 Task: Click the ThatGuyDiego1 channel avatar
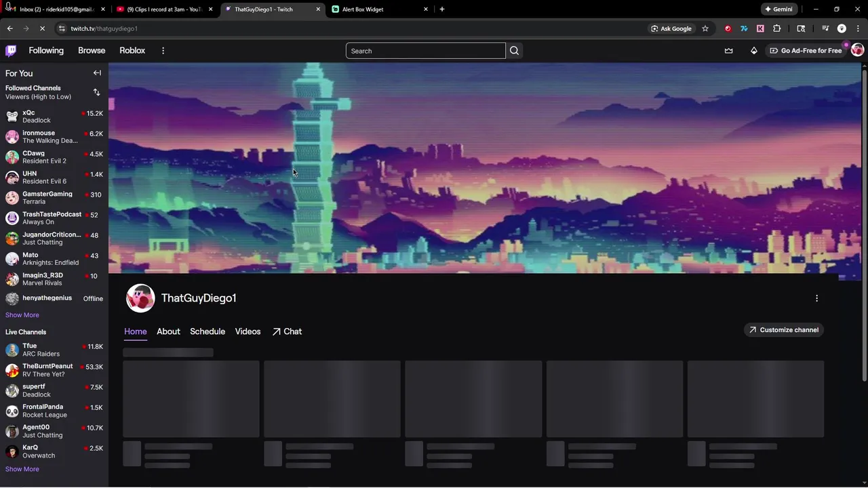(x=140, y=298)
